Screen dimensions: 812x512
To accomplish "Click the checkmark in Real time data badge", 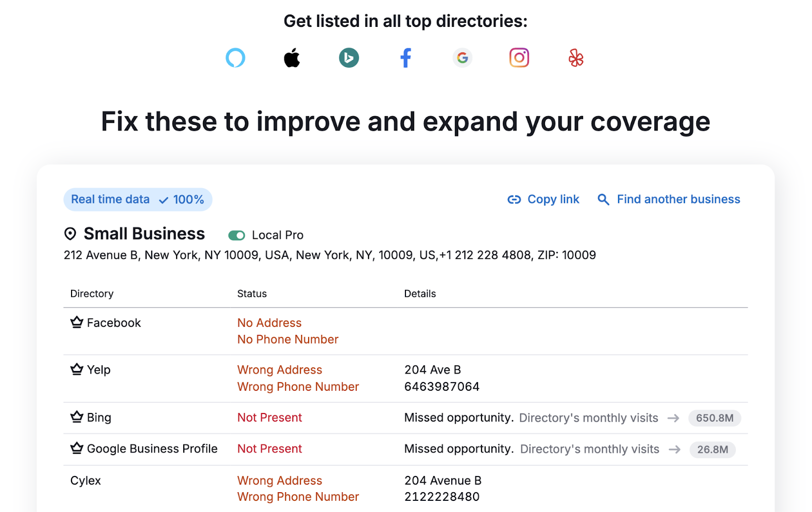I will 163,200.
